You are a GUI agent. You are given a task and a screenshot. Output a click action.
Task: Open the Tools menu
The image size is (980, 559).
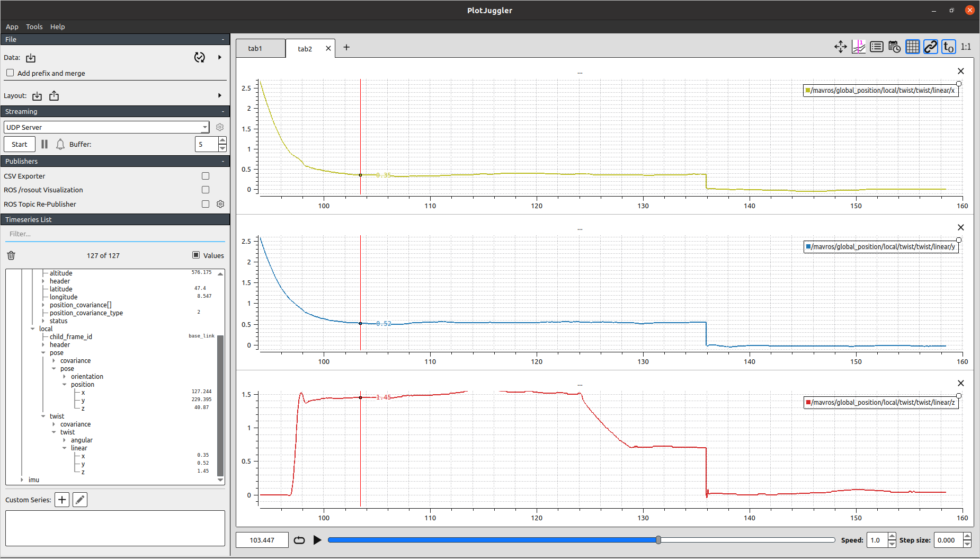(x=34, y=26)
